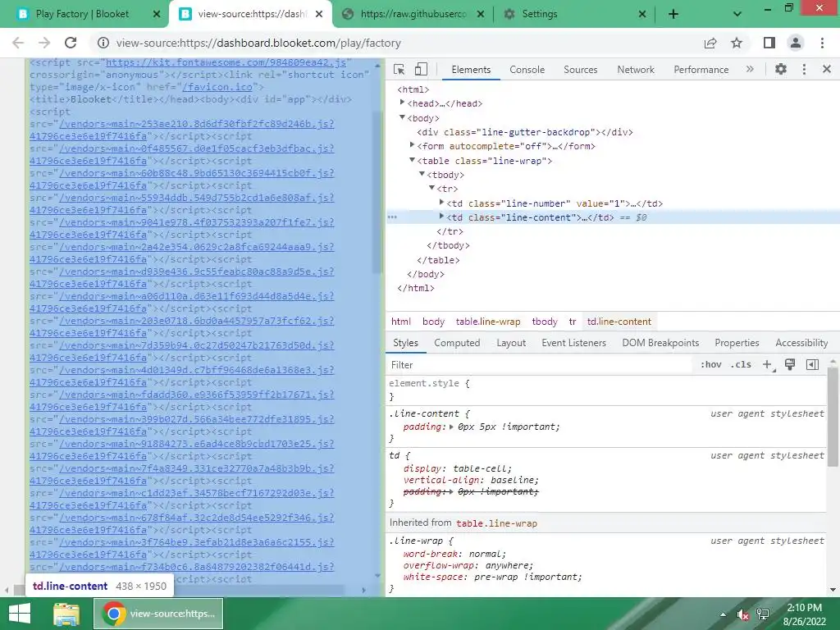Toggle element classes .cls button

point(741,365)
